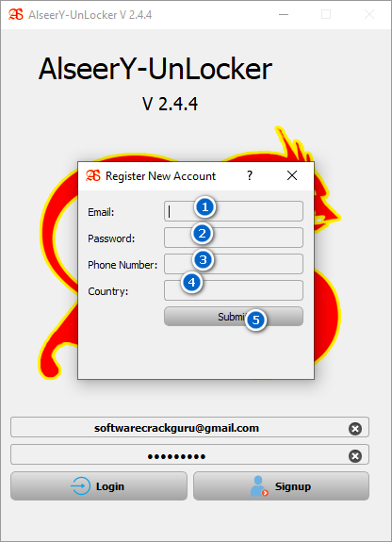Click into the Country field
Image resolution: width=392 pixels, height=542 pixels.
234,290
